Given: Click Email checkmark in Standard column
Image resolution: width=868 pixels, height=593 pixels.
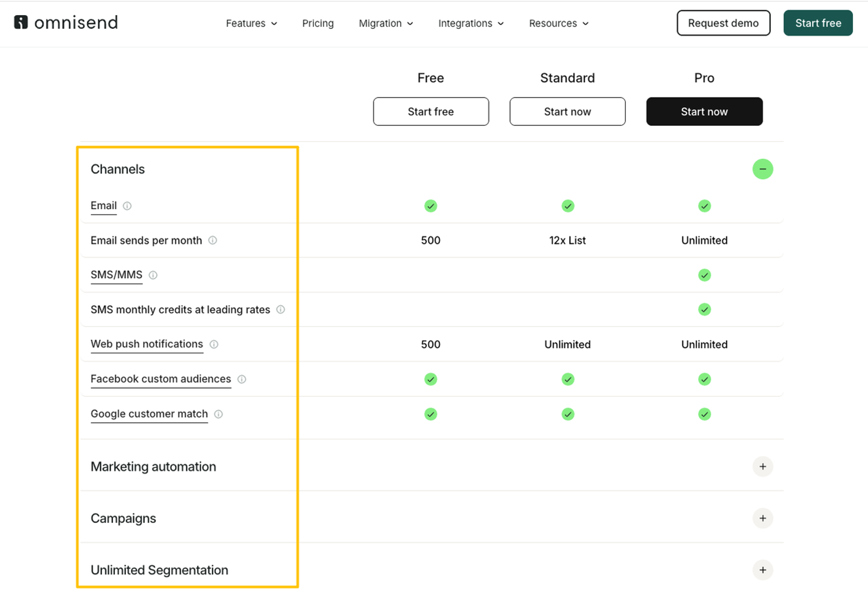Looking at the screenshot, I should 568,206.
